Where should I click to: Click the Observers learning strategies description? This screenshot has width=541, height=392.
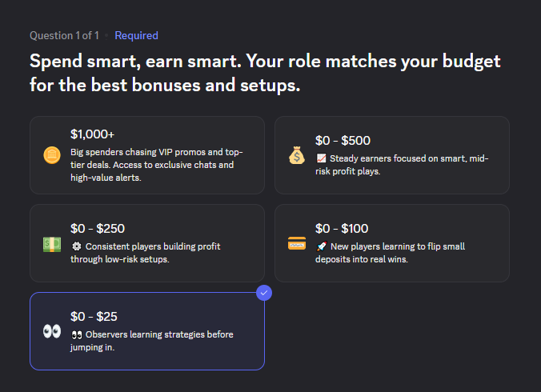(158, 341)
